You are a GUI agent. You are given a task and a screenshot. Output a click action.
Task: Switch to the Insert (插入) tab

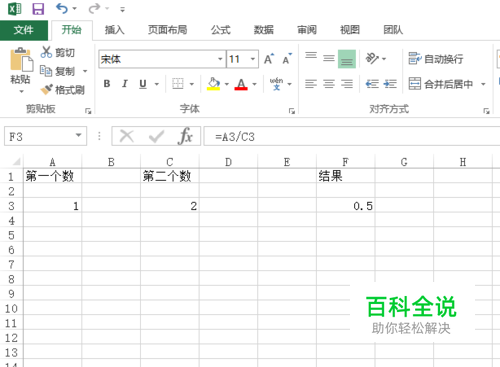pyautogui.click(x=114, y=30)
